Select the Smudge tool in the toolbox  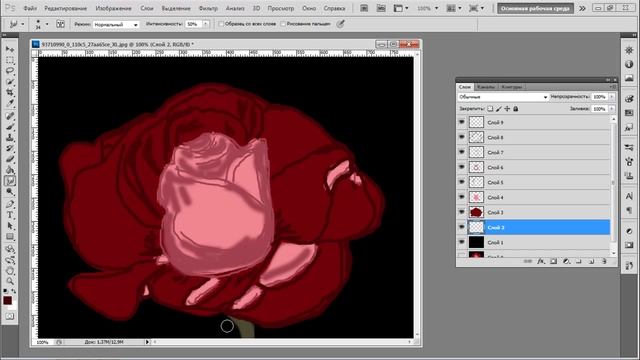(x=10, y=181)
